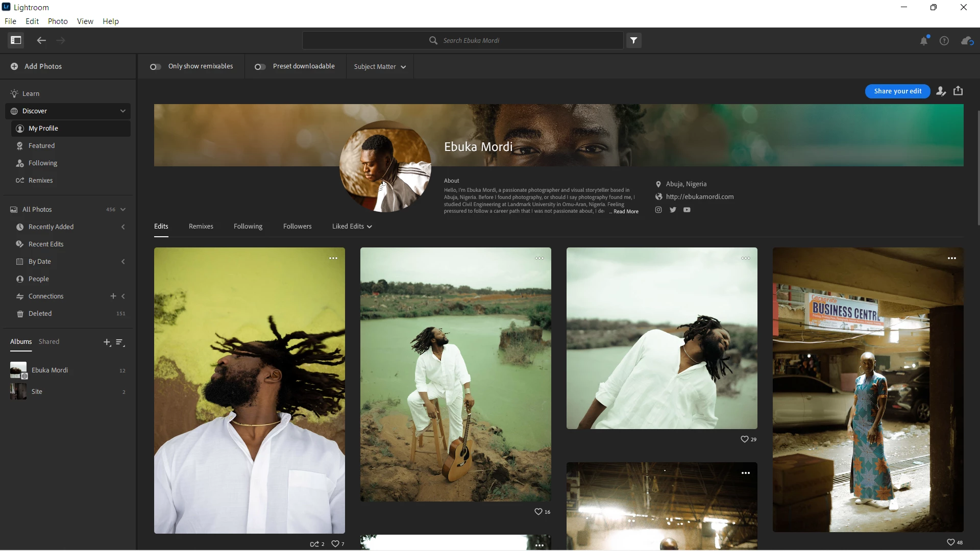Viewport: 980px width, 551px height.
Task: Turn on Preset downloadable toggle
Action: (x=260, y=67)
